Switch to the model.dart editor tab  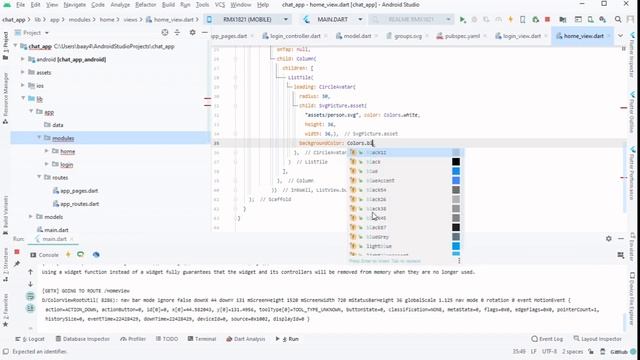357,36
